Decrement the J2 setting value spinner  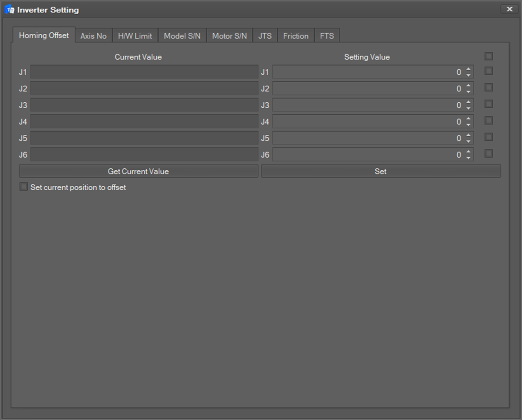click(x=468, y=92)
